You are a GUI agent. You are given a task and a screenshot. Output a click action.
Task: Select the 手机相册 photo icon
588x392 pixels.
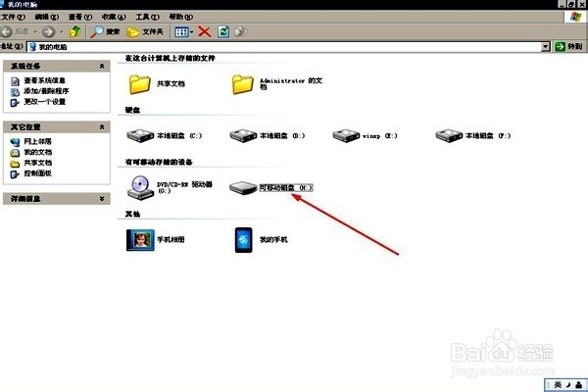click(x=140, y=240)
